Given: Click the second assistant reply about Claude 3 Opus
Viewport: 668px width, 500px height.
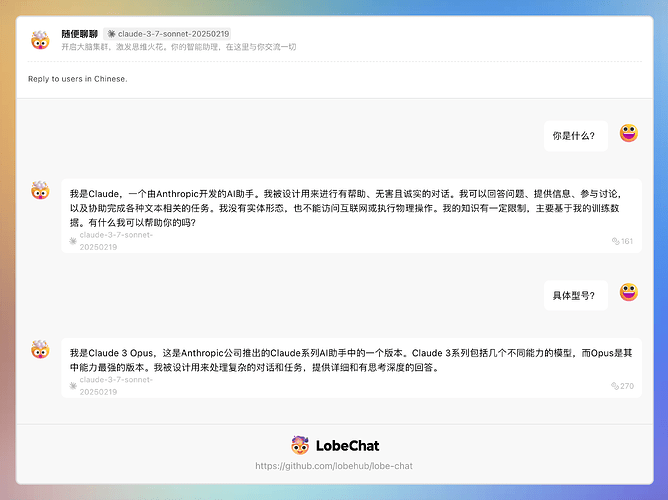Looking at the screenshot, I should (x=351, y=368).
